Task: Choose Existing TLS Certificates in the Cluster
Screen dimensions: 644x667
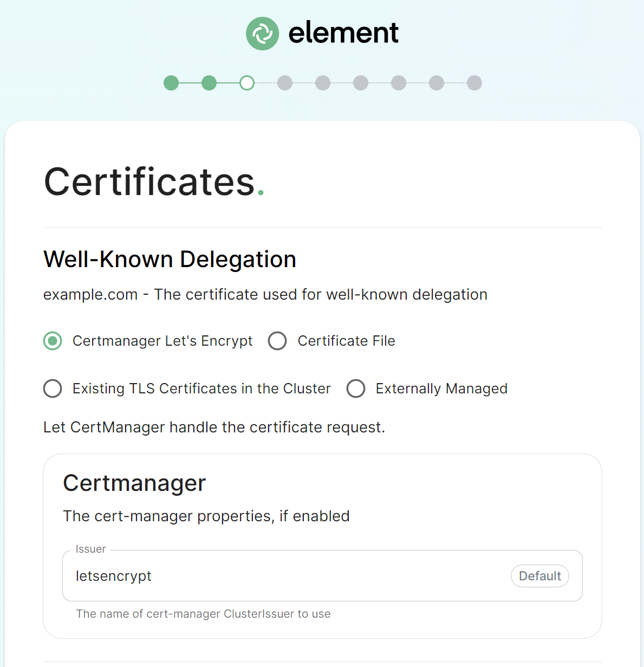Action: (x=53, y=388)
